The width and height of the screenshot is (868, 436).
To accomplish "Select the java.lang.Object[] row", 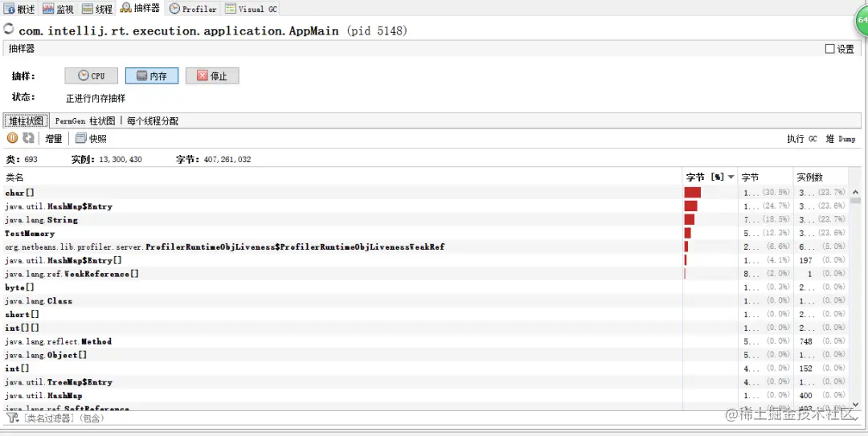I will 425,355.
